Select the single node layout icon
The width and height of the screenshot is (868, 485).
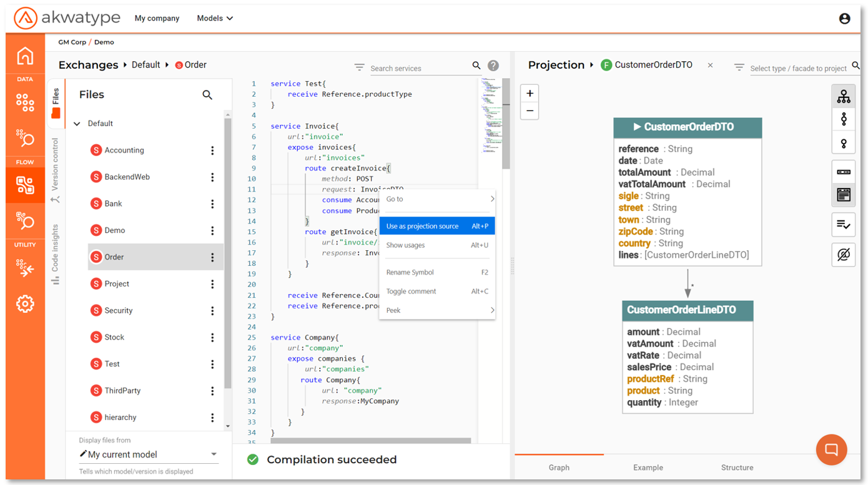[x=844, y=143]
